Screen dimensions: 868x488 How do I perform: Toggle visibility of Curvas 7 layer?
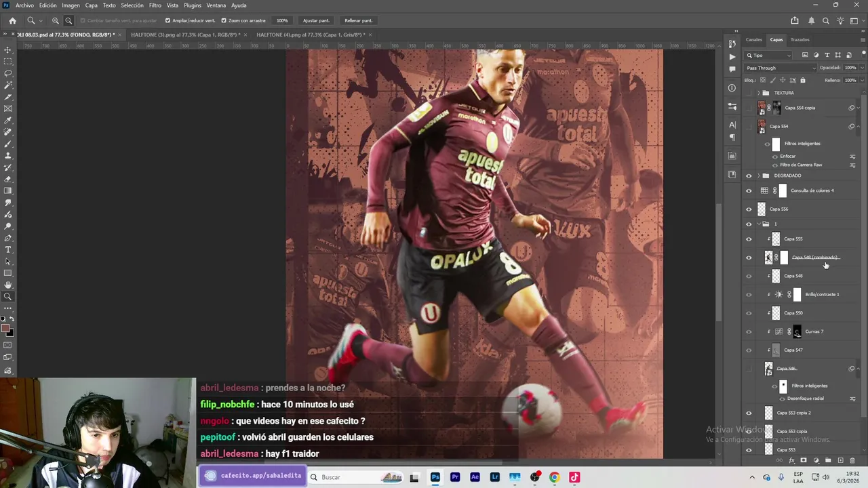(x=749, y=331)
